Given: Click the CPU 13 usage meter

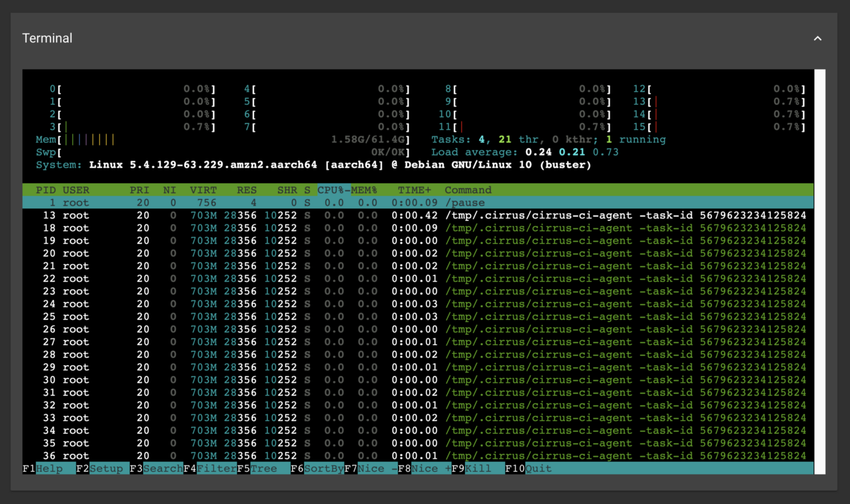Looking at the screenshot, I should click(x=719, y=101).
